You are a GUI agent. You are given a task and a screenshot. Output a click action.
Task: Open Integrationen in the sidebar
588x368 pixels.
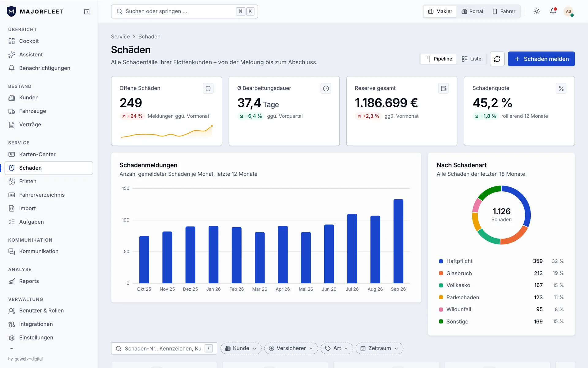[49, 324]
